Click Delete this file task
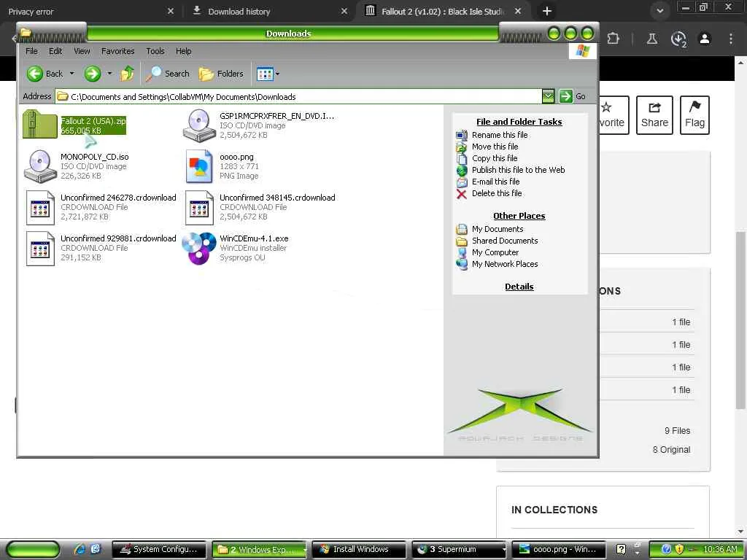747x560 pixels. pyautogui.click(x=497, y=193)
